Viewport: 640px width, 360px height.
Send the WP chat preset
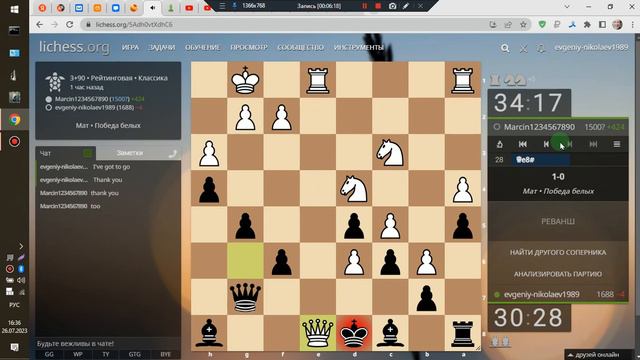(78, 354)
